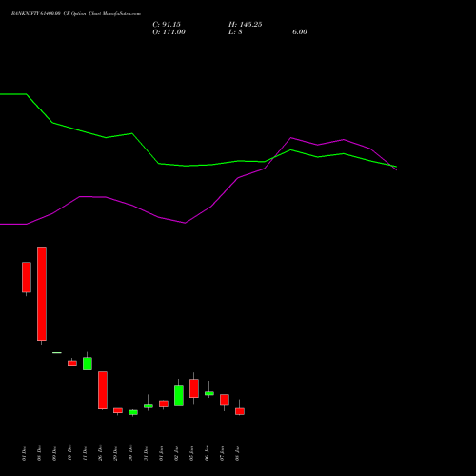Click the 30 Dec date label
The image size is (476, 476).
click(130, 453)
